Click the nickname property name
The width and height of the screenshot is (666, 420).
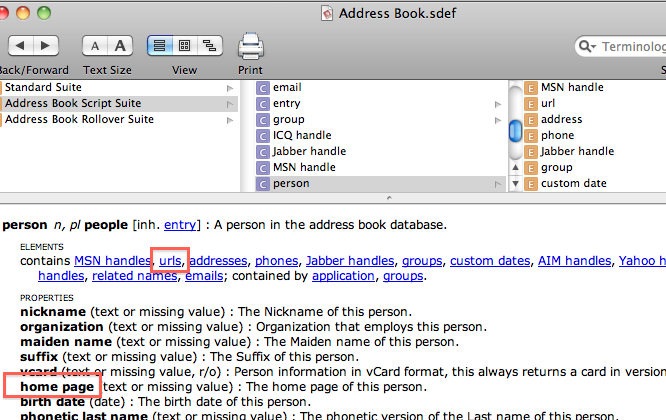click(x=53, y=312)
